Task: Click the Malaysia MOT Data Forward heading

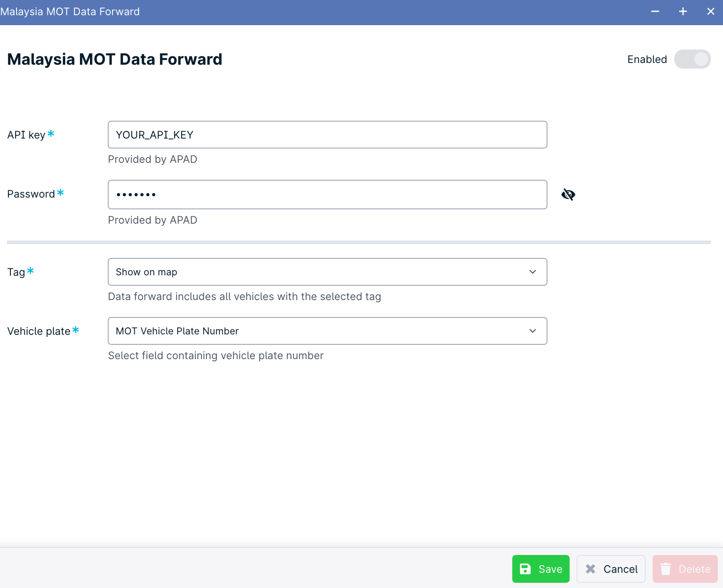Action: [115, 59]
